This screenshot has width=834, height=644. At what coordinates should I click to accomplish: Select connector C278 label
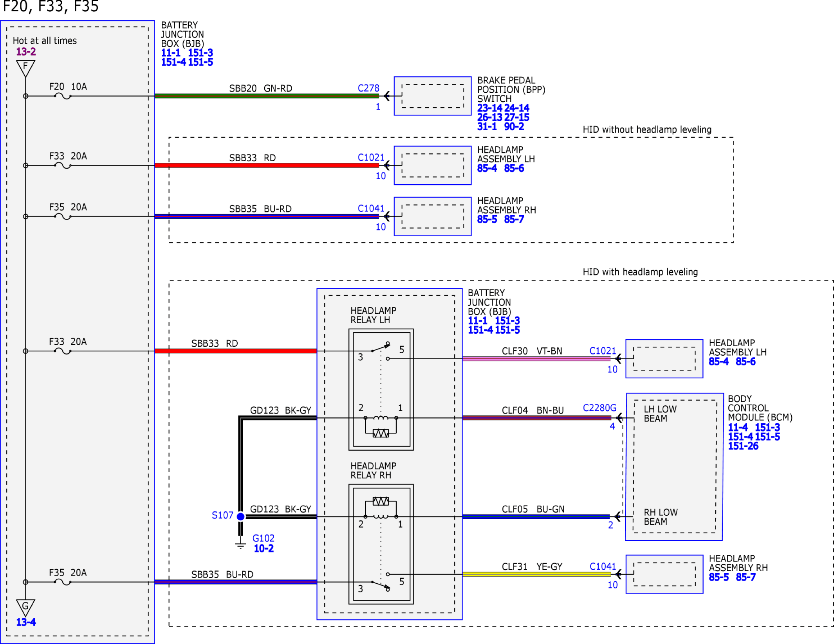click(x=368, y=88)
